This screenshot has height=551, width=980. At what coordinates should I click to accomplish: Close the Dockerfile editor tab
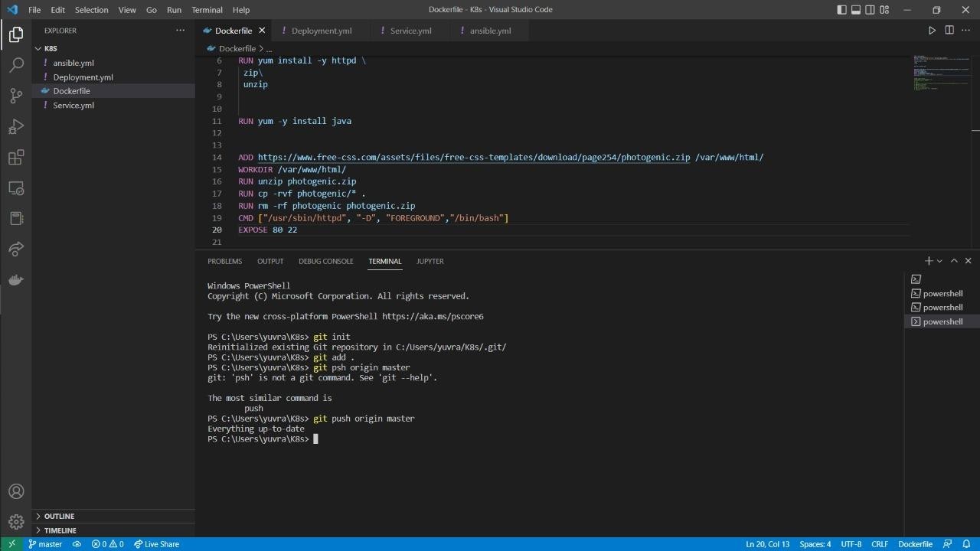point(262,31)
